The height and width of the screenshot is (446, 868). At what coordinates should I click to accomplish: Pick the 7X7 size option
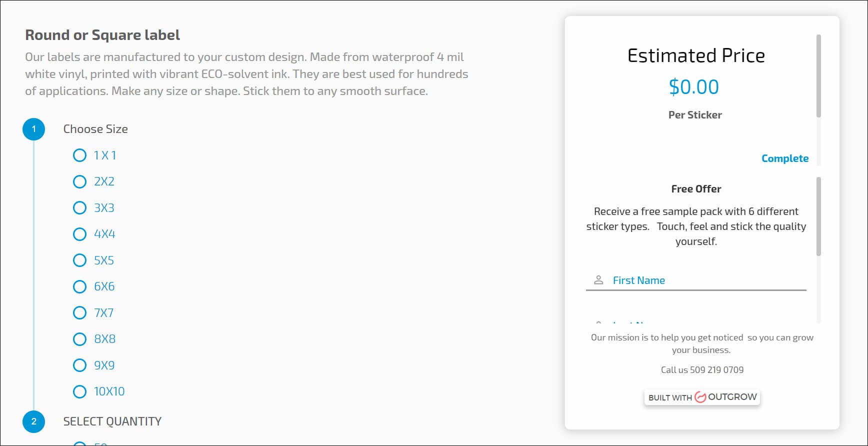[80, 313]
